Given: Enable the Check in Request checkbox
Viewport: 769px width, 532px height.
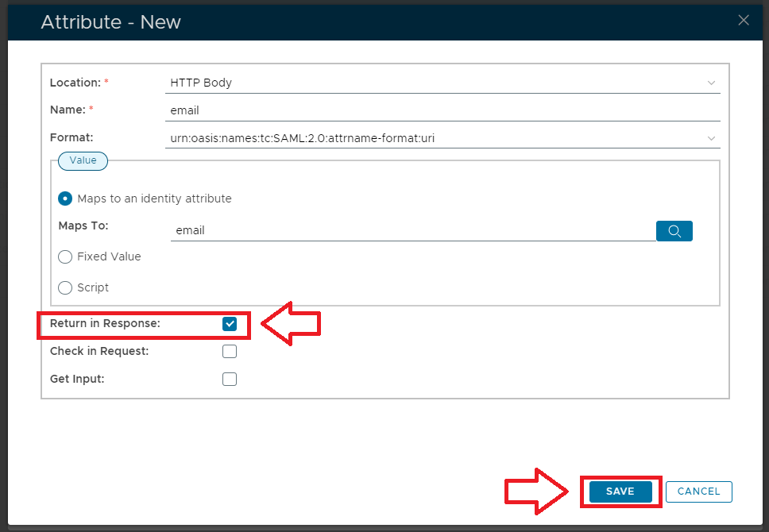Looking at the screenshot, I should (x=230, y=352).
